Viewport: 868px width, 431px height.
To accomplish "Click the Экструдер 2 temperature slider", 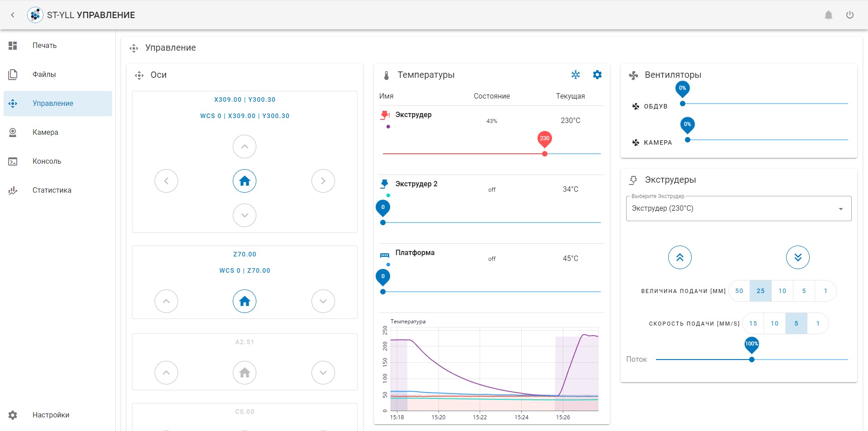I will (492, 223).
